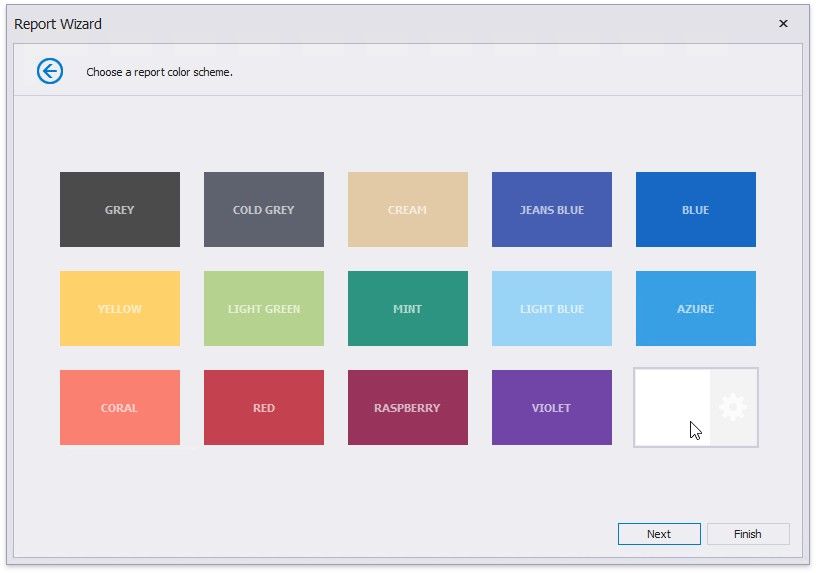Click the Finish button
Viewport: 816px width, 573px height.
[x=748, y=534]
